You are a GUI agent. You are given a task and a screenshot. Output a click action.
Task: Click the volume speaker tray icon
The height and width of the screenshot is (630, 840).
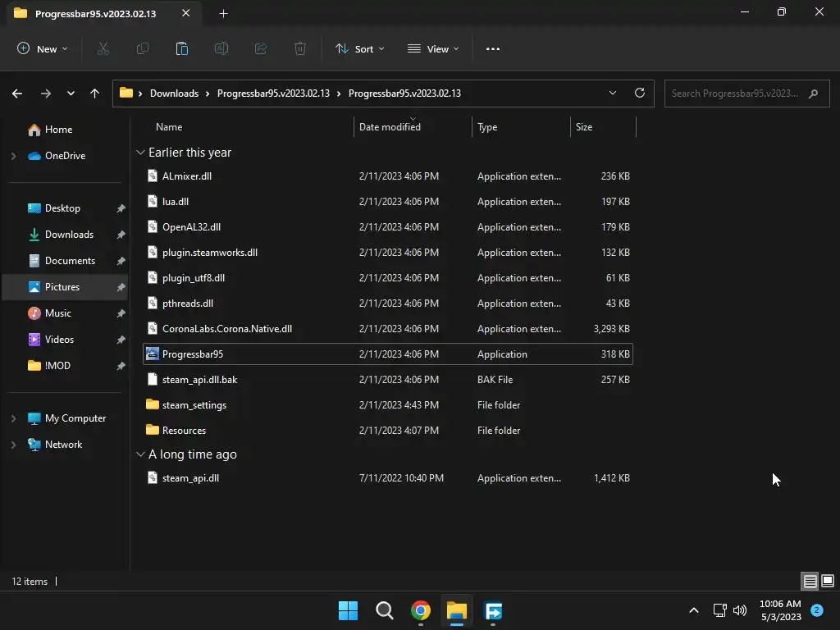click(740, 610)
